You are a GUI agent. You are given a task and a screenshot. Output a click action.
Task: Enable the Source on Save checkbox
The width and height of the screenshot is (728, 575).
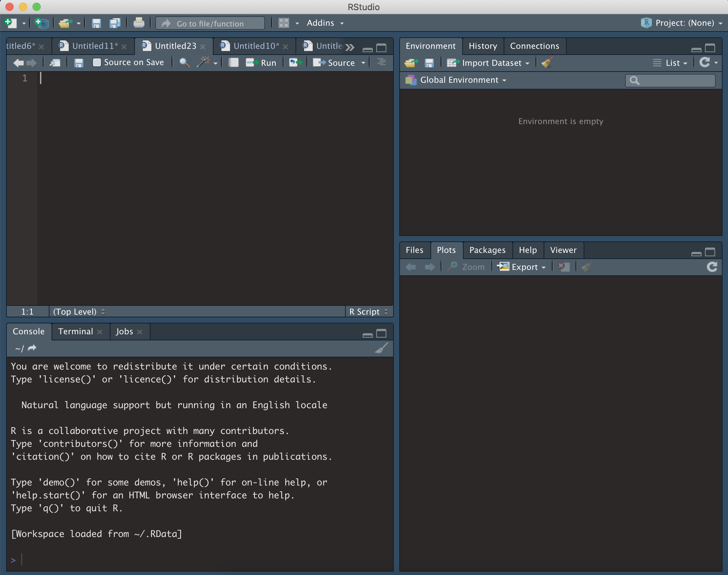coord(97,62)
